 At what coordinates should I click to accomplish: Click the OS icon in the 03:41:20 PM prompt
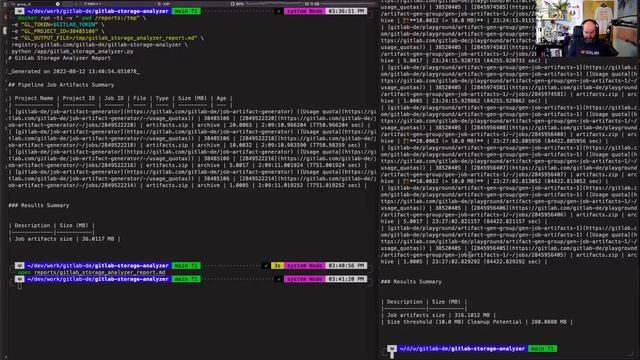(x=20, y=279)
